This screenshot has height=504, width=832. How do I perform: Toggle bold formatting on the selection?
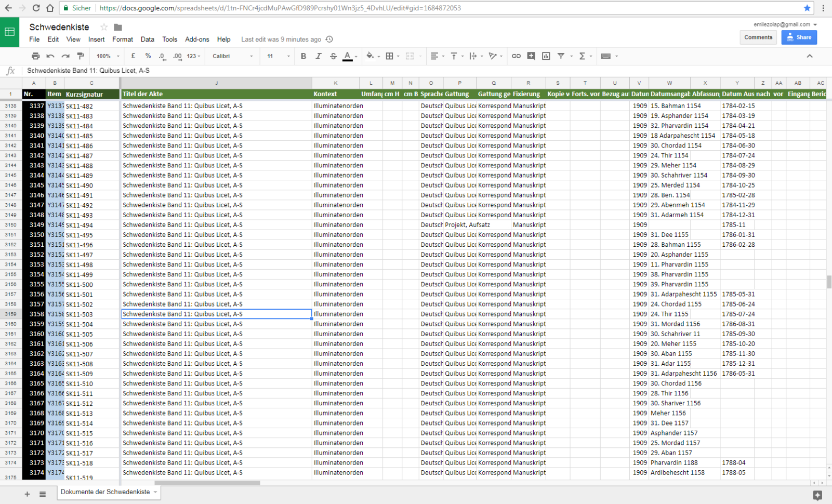[x=303, y=56]
